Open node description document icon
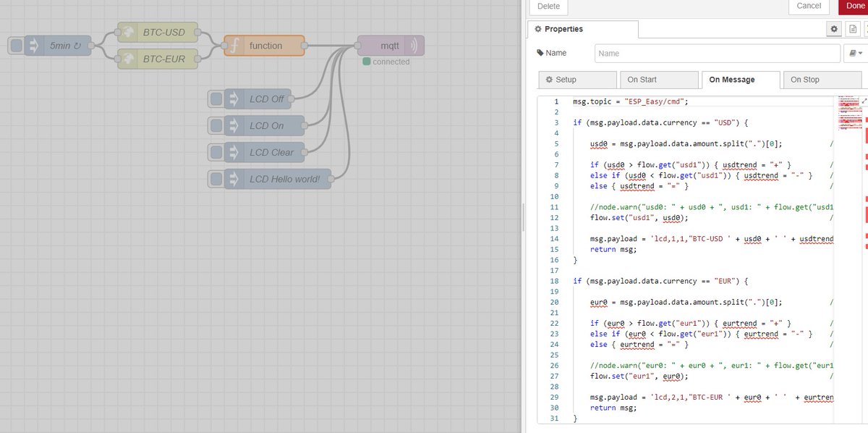 tap(853, 29)
